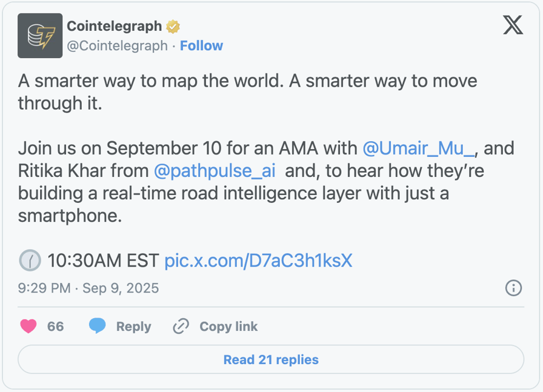The image size is (543, 392).
Task: Open the pic.x.com/D7aC3h1ksX link
Action: pos(258,261)
